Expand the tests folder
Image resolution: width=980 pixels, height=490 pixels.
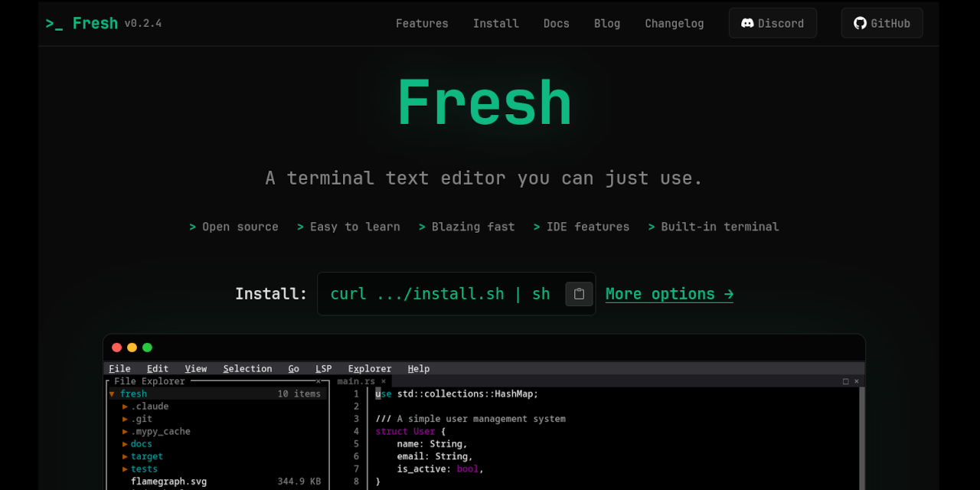pos(126,469)
